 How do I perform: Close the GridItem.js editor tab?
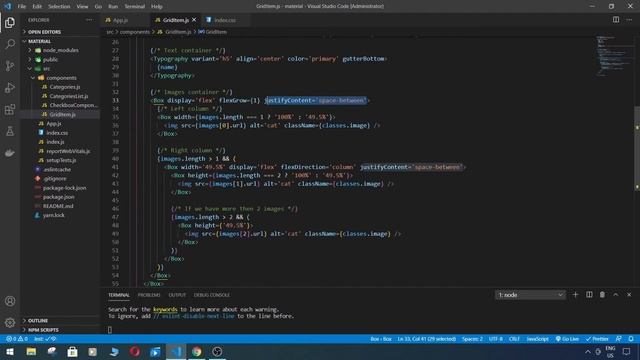click(194, 20)
